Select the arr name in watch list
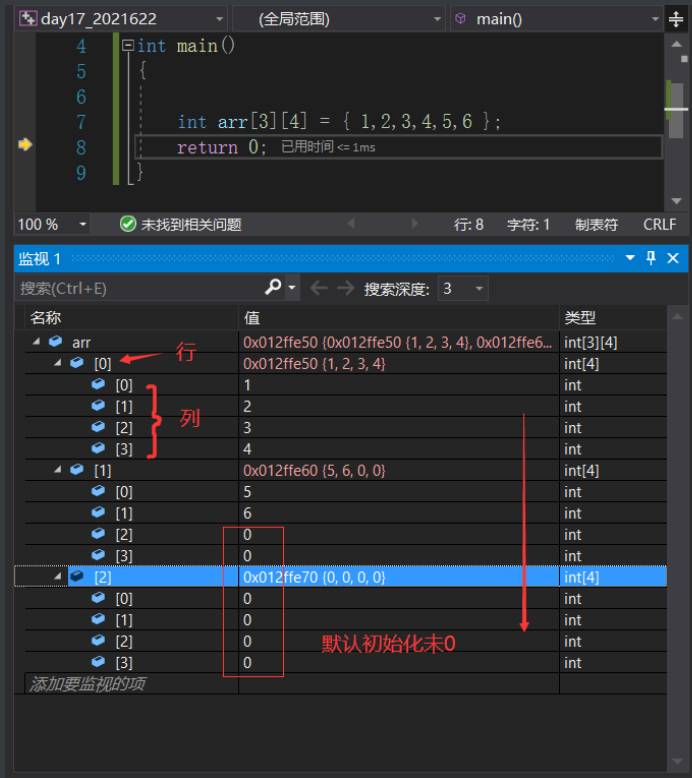Image resolution: width=692 pixels, height=778 pixels. click(x=81, y=342)
